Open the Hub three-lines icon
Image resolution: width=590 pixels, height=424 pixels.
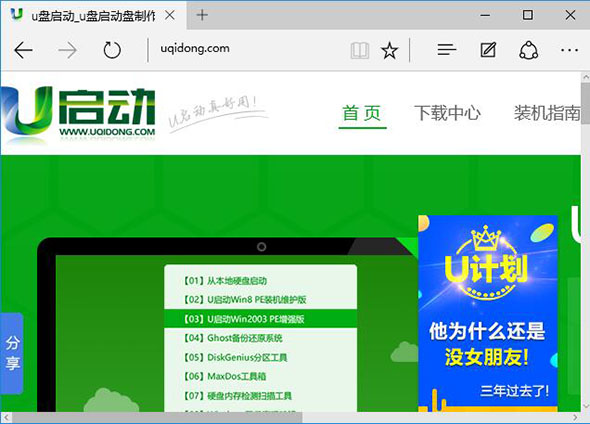(447, 50)
